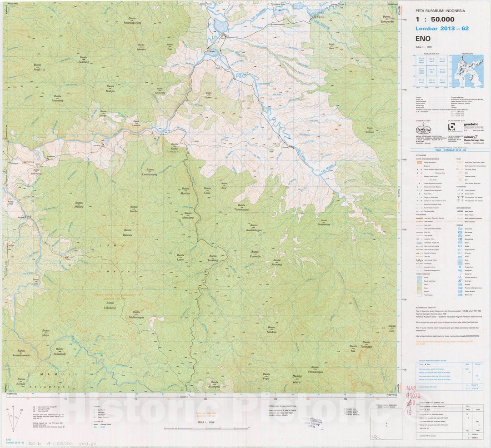
Task: Click the 'ENO' sheet title
Action: point(423,39)
